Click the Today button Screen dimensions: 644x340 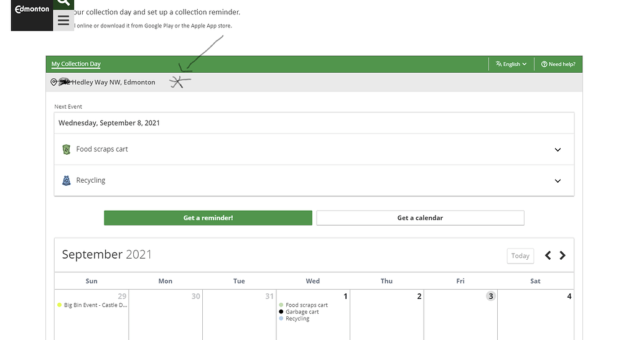pos(520,256)
